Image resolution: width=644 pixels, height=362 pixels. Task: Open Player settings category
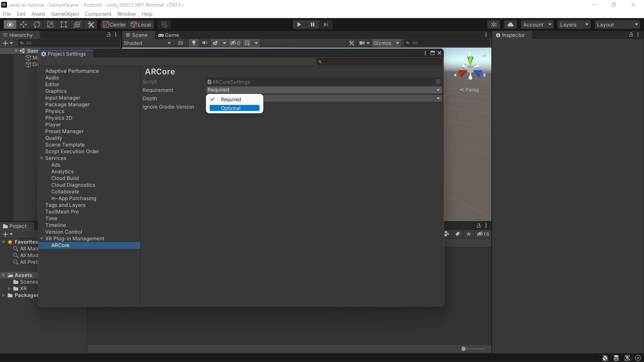coord(53,124)
